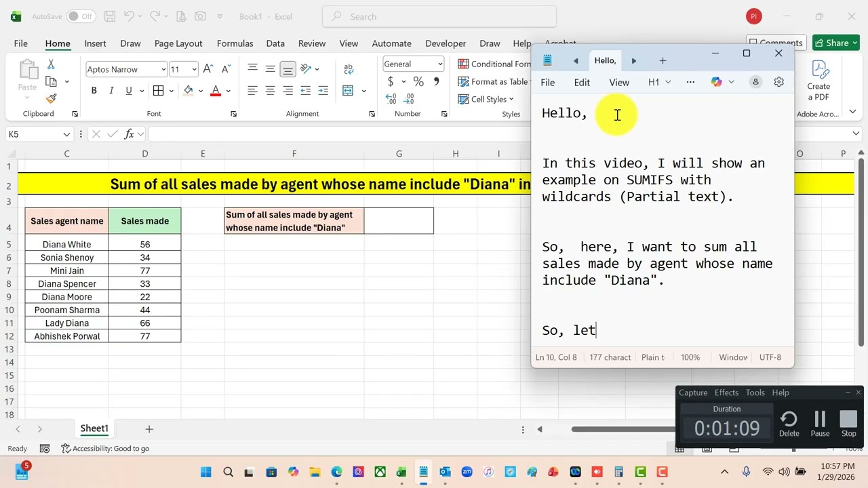Switch to the Formulas ribbon tab
Image resolution: width=868 pixels, height=488 pixels.
coord(235,43)
